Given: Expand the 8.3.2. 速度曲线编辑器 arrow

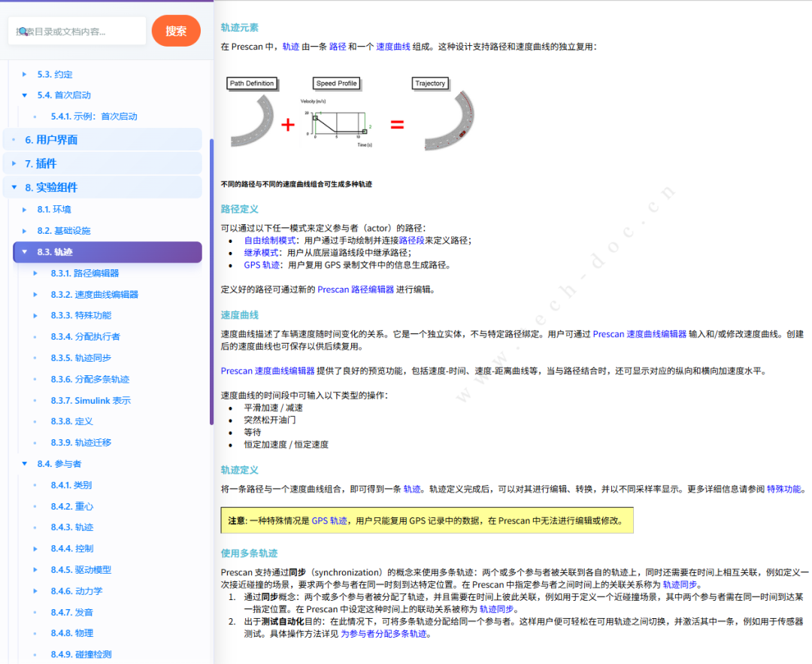Looking at the screenshot, I should point(35,294).
